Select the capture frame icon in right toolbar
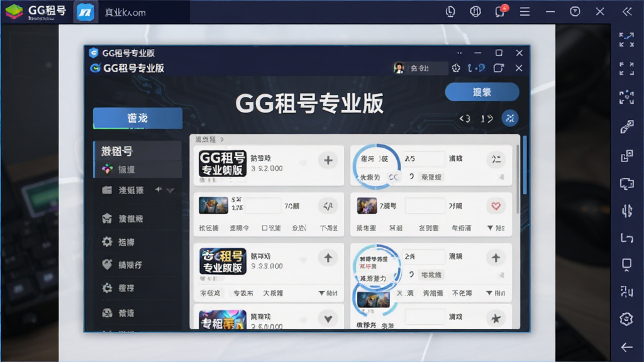This screenshot has height=362, width=644. pyautogui.click(x=626, y=97)
